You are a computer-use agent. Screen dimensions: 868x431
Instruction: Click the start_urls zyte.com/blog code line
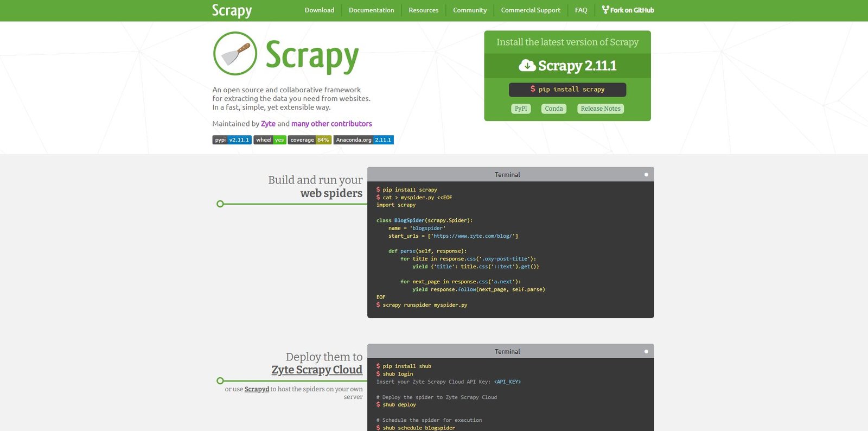[x=453, y=236]
